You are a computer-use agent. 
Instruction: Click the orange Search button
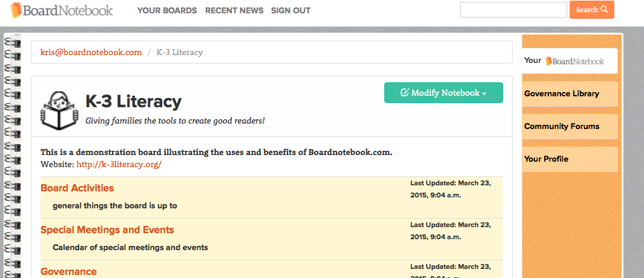pos(592,10)
